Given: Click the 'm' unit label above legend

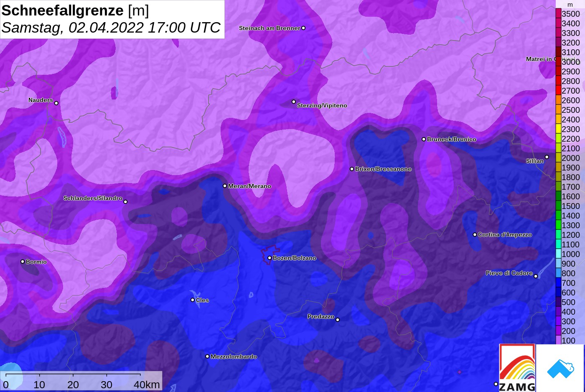Looking at the screenshot, I should coord(570,5).
